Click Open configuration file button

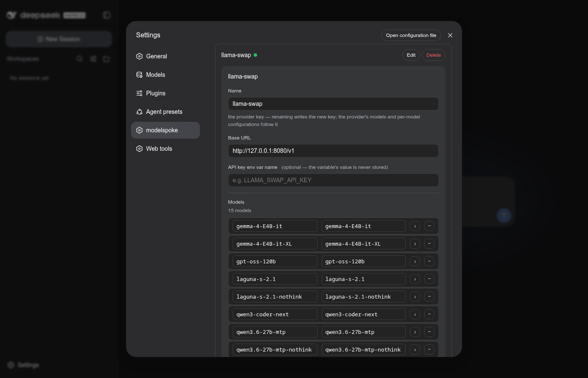point(411,35)
